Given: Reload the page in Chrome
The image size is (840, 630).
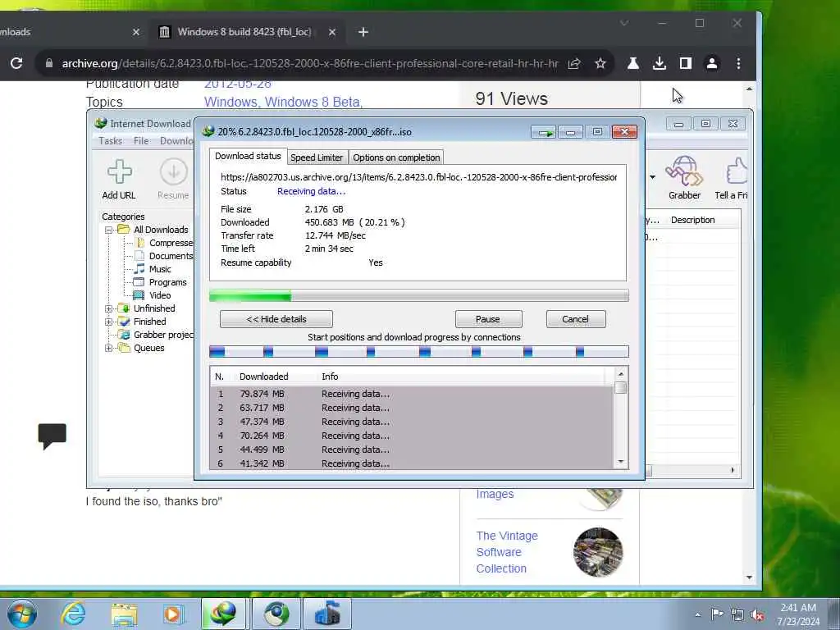Looking at the screenshot, I should tap(16, 63).
